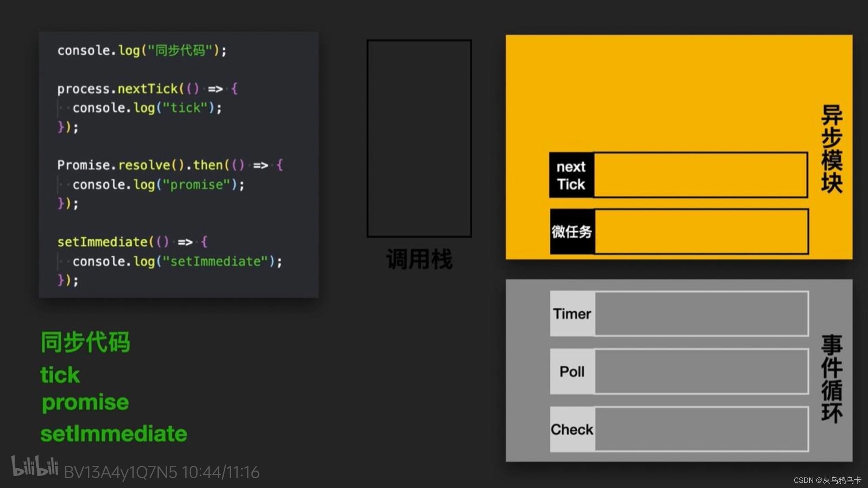Select the 微任务 queue label
This screenshot has width=868, height=488.
click(x=572, y=232)
